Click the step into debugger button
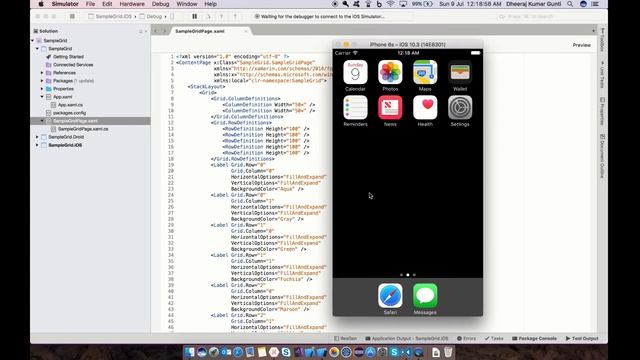 [222, 16]
